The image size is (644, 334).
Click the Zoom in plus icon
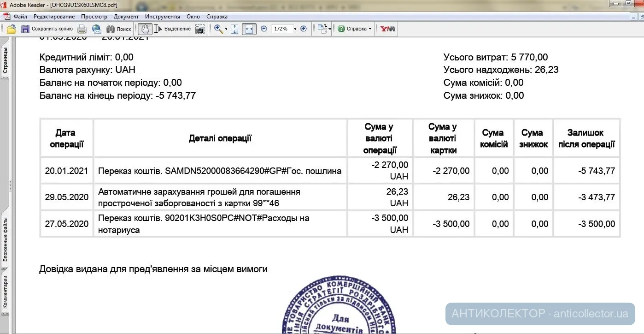304,29
